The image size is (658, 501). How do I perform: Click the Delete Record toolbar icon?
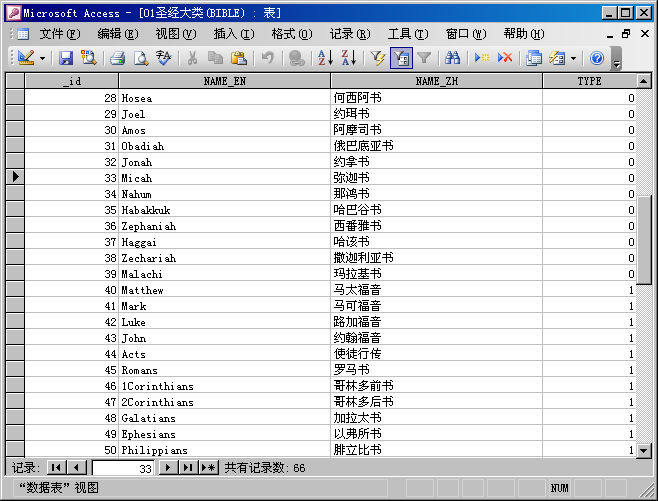tap(505, 58)
